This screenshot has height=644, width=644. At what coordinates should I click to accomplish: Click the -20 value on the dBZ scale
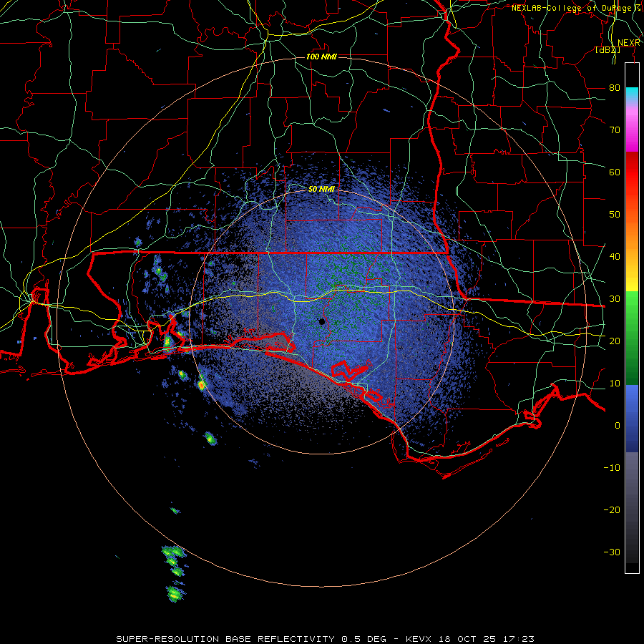coord(612,510)
